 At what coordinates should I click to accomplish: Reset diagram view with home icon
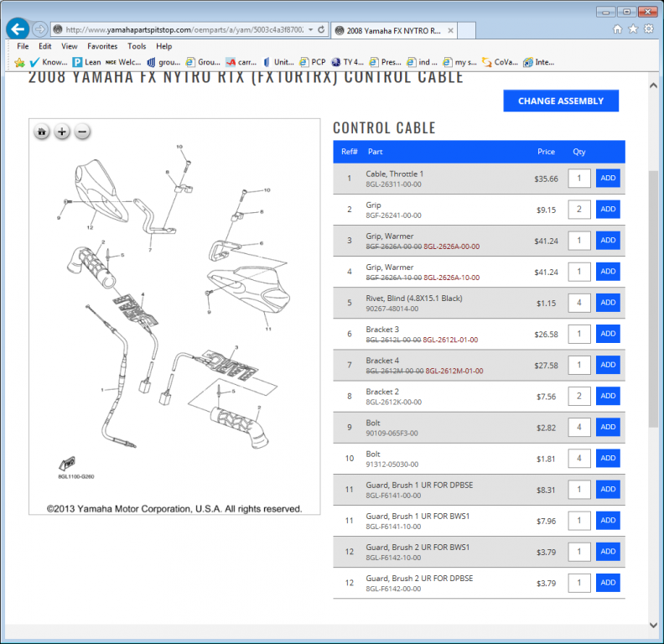[x=42, y=132]
